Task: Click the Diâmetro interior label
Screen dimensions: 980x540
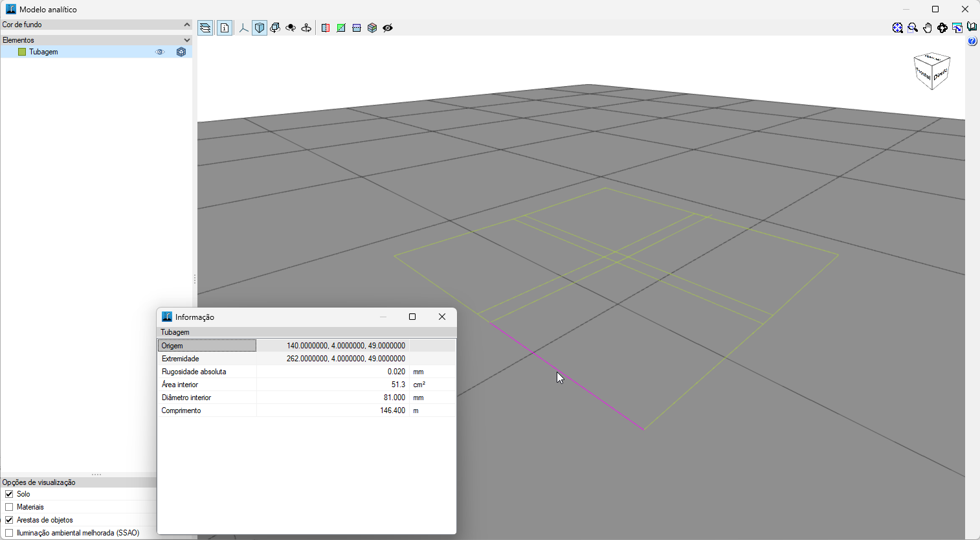Action: (x=186, y=398)
